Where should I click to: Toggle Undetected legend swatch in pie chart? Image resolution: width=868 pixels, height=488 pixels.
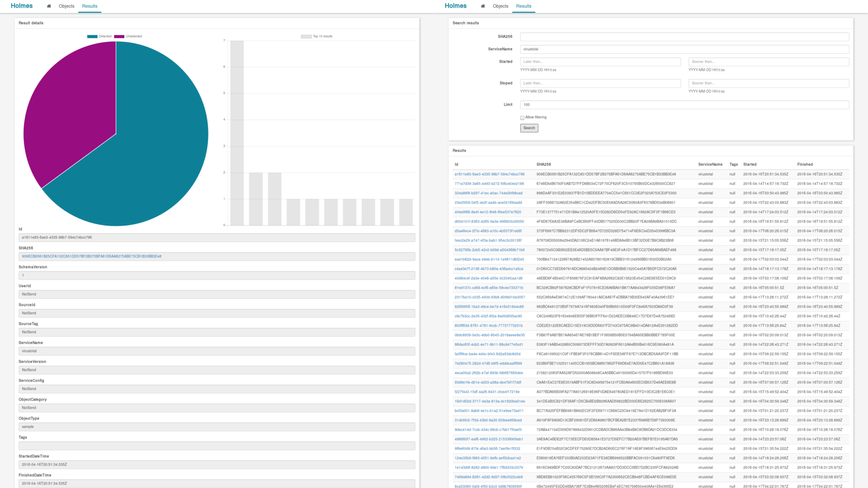[x=119, y=37]
